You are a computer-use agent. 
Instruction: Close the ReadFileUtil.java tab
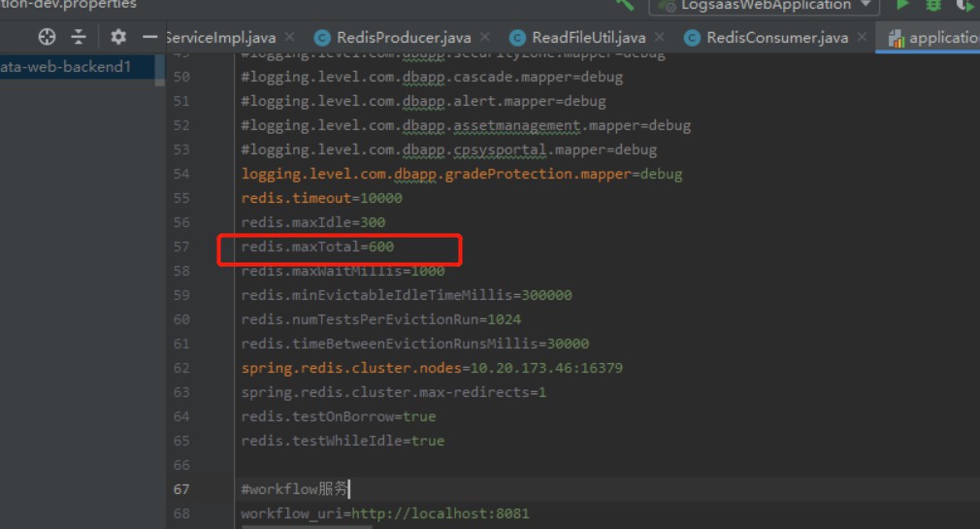[660, 37]
